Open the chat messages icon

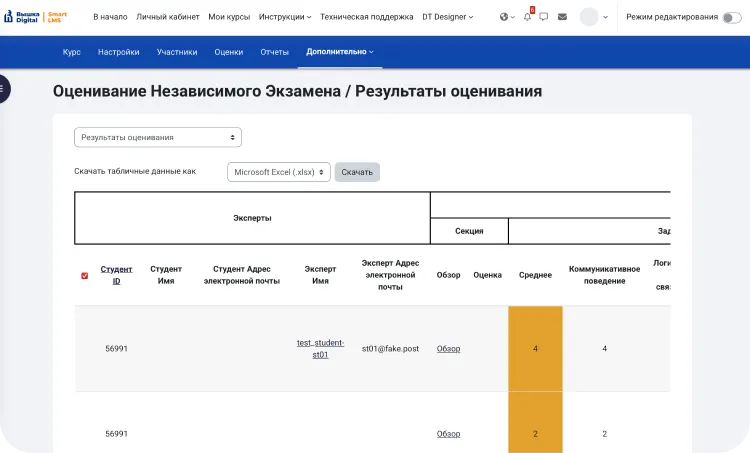coord(544,17)
